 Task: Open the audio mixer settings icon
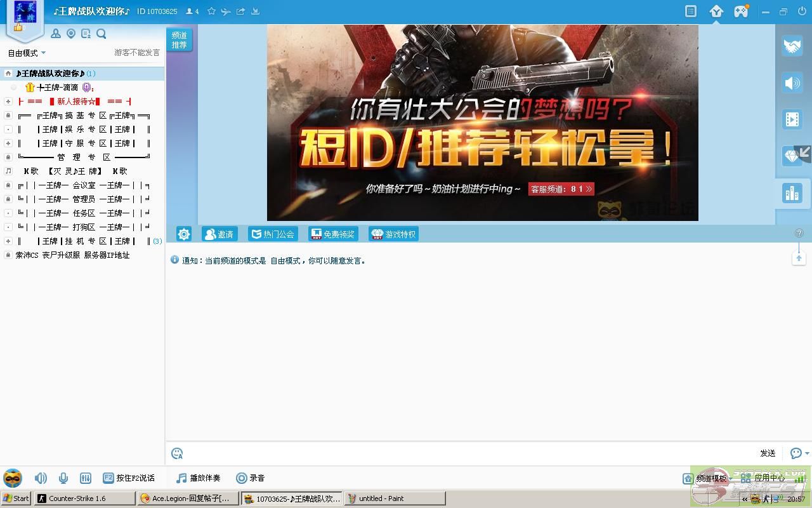pos(86,478)
